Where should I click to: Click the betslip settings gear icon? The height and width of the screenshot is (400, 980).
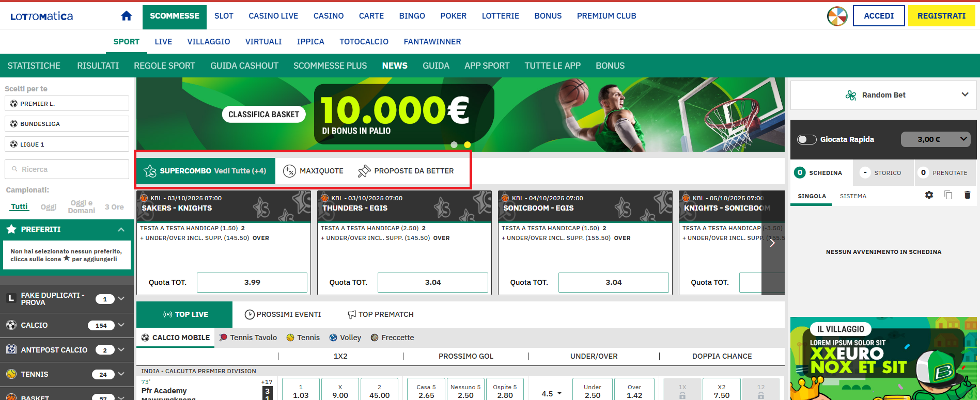(x=929, y=195)
